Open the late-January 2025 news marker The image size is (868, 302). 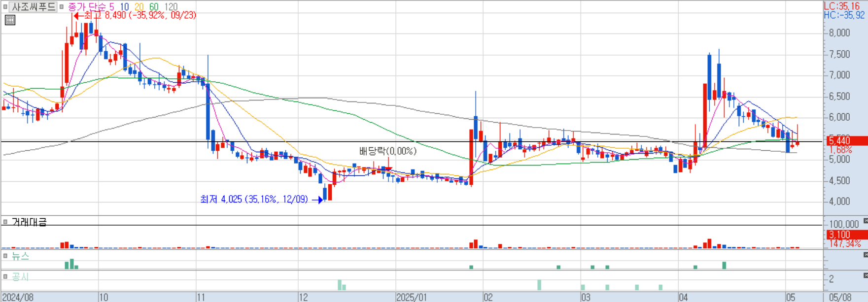pyautogui.click(x=471, y=267)
